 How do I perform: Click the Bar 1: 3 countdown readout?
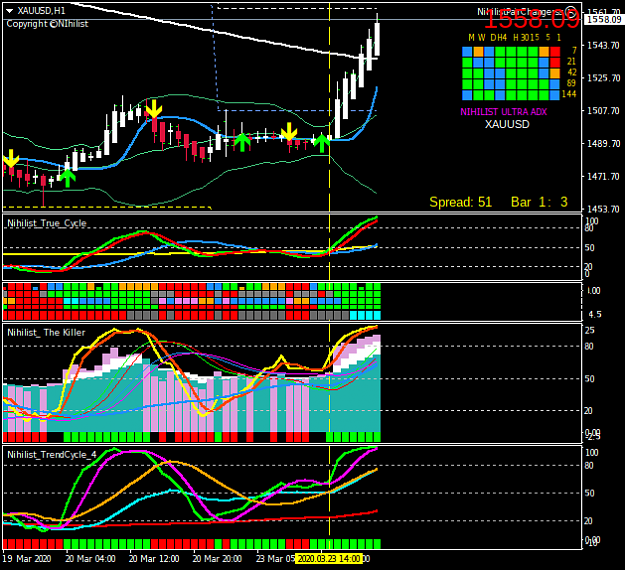[x=539, y=202]
